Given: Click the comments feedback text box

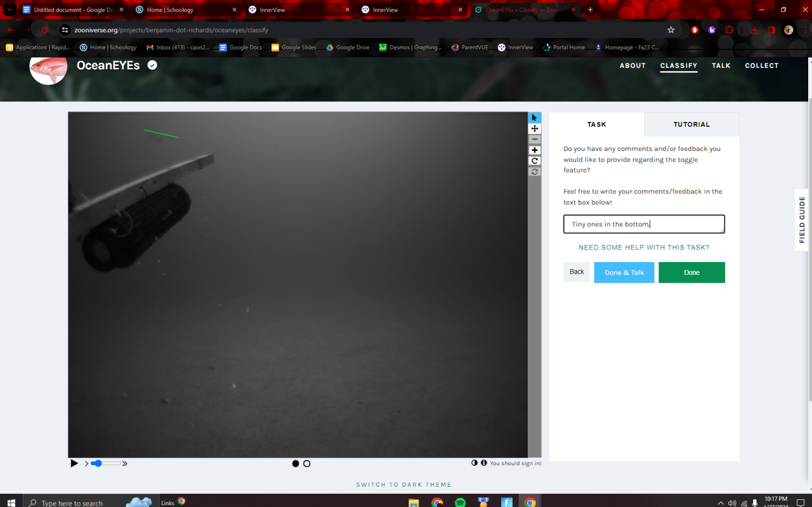Looking at the screenshot, I should (x=644, y=224).
